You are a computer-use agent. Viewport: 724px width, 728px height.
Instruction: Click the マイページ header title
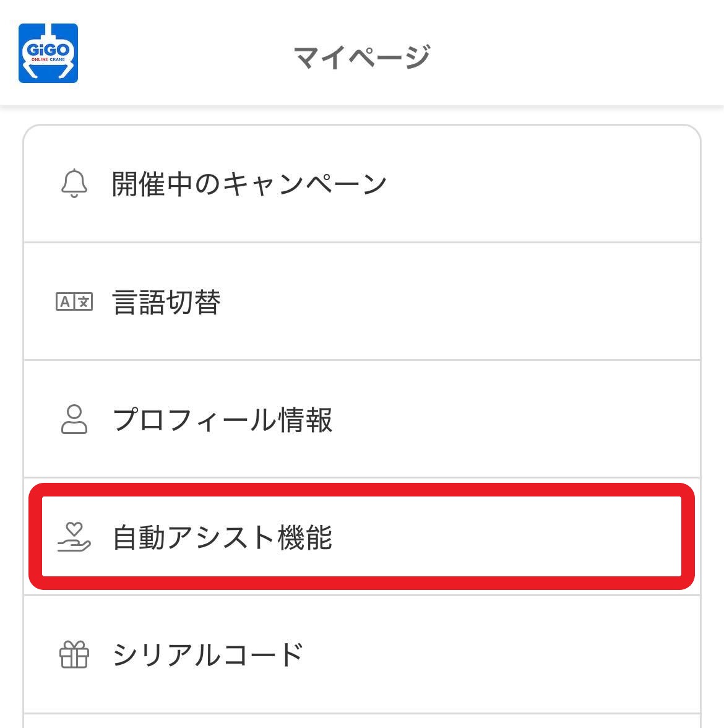(x=362, y=56)
